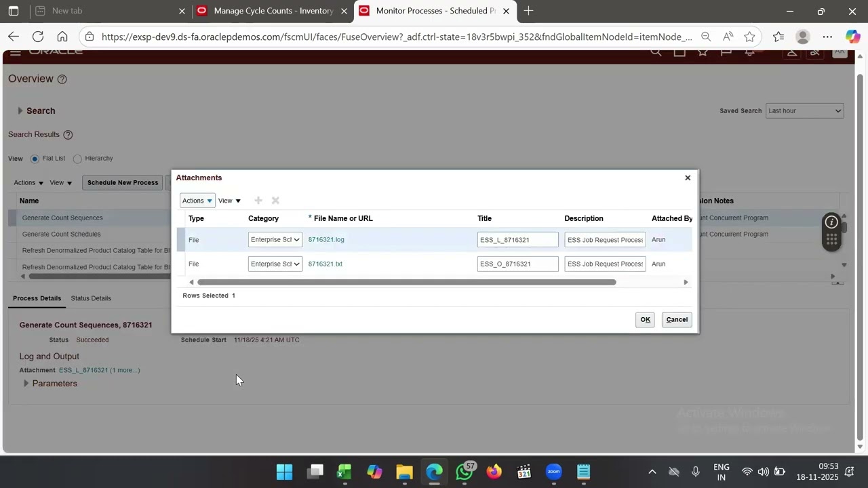Select the Flat List radio button
The width and height of the screenshot is (868, 488).
35,159
